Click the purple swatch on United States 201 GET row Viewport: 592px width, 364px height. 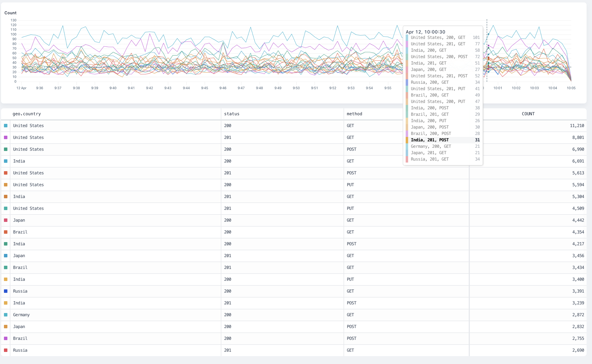pos(5,137)
